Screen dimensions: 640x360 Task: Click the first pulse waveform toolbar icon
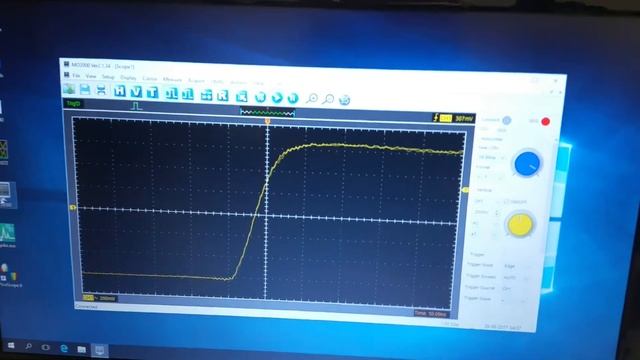[x=171, y=93]
